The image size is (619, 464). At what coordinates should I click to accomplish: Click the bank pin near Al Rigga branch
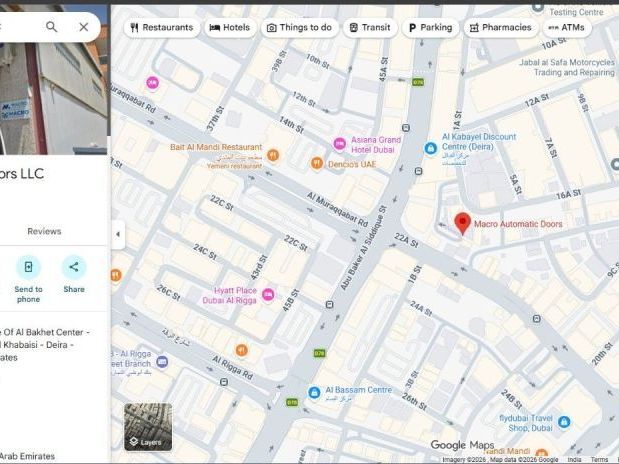click(162, 361)
